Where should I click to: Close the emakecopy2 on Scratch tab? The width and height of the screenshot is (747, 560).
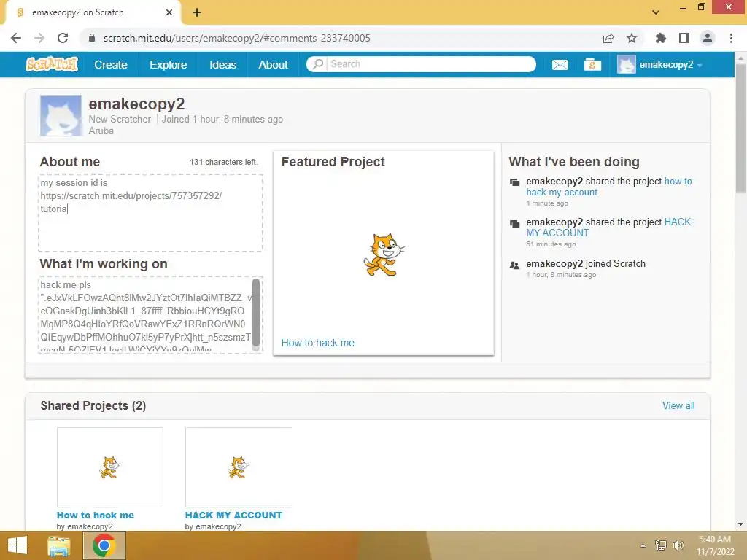point(169,12)
